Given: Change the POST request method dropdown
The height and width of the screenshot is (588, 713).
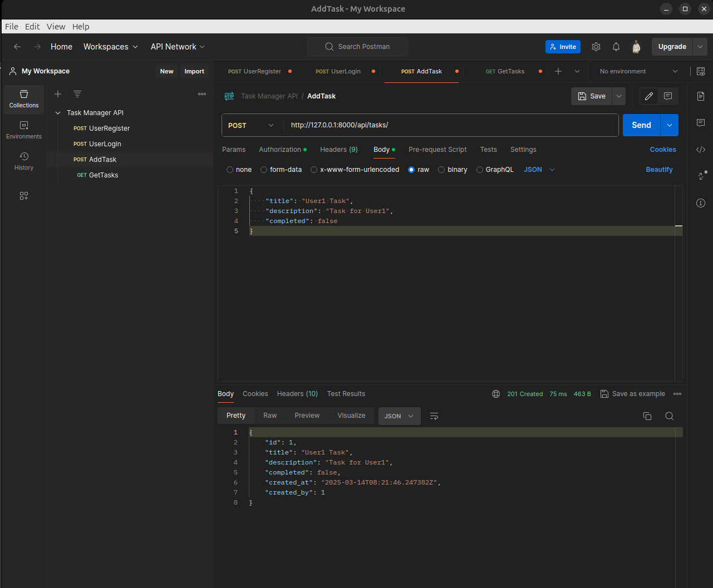Looking at the screenshot, I should (x=252, y=125).
